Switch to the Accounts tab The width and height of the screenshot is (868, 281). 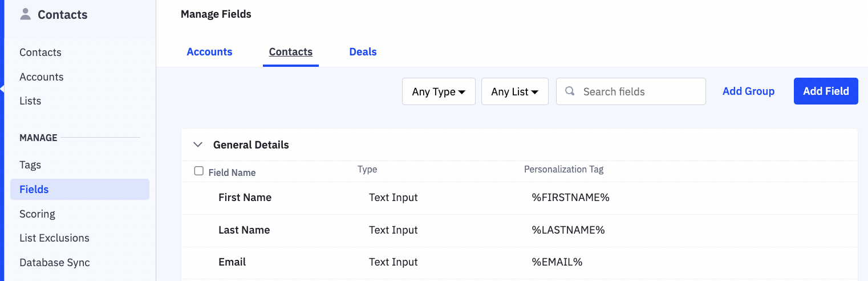point(209,52)
